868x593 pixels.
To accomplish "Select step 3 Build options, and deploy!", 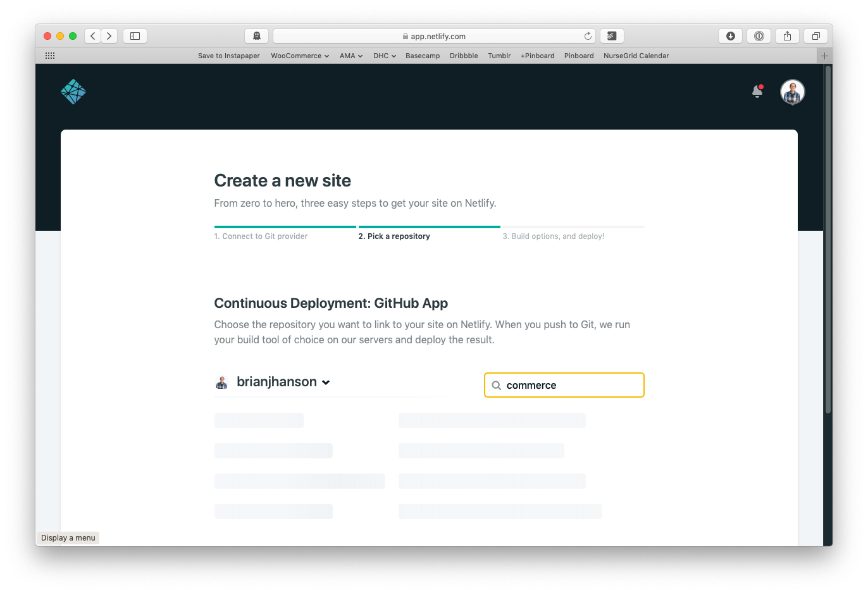I will [x=554, y=236].
